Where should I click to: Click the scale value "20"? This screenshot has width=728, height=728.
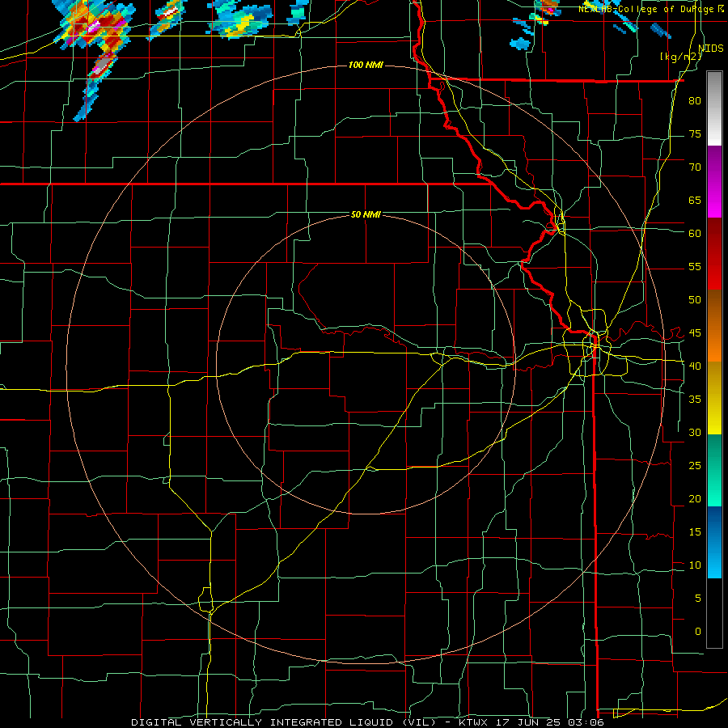695,499
